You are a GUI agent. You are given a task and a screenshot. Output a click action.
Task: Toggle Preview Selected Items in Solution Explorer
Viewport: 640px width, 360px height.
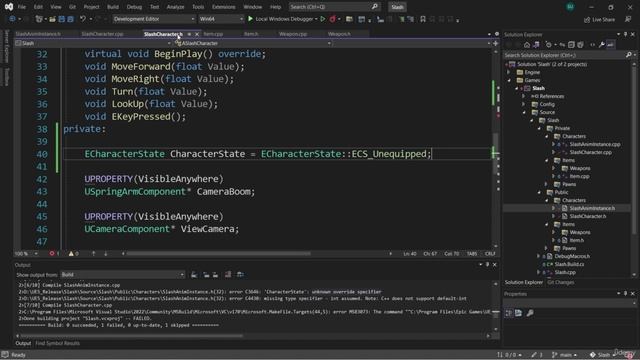(610, 45)
